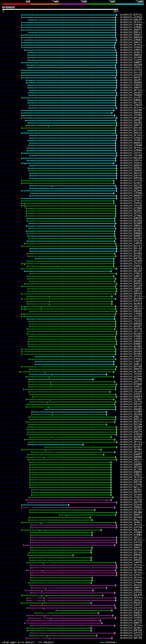Viewport: 146px width, 644px height.
Task: Select the UniRef100_Q589Y1 label
Action: tap(131, 30)
